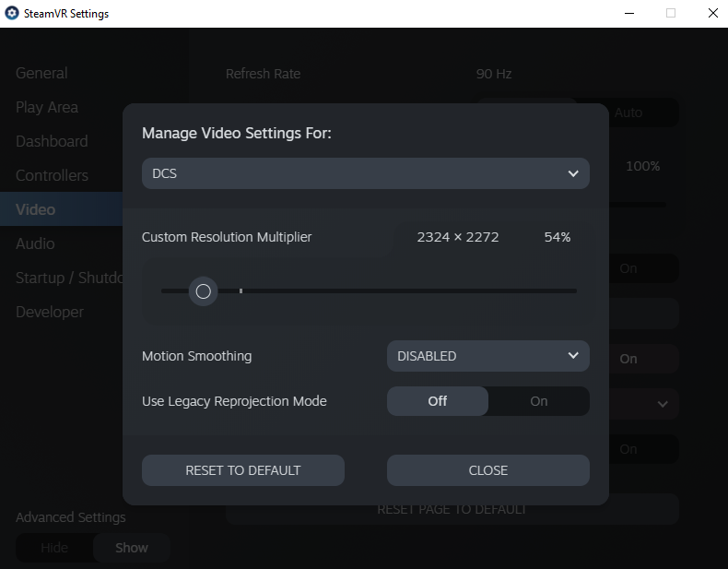Click the Advanced Settings label
Screen dimensions: 728x569
tap(71, 517)
